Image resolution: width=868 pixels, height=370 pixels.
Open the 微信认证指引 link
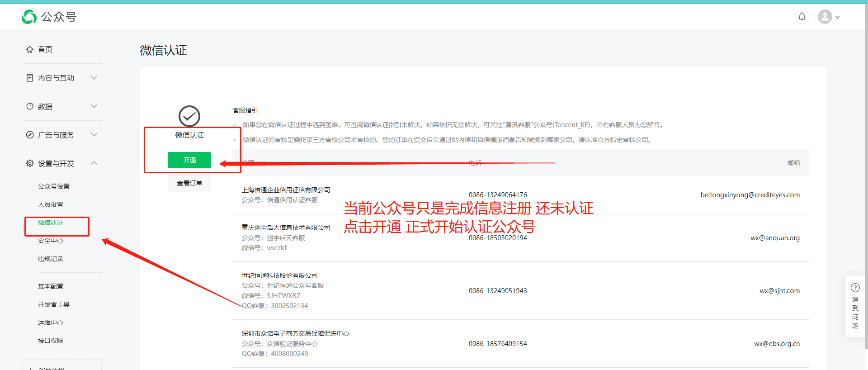click(382, 125)
